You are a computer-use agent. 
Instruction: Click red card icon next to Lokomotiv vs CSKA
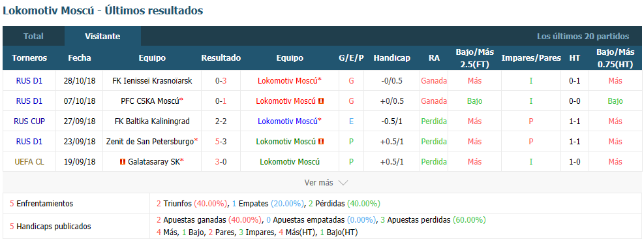click(321, 101)
